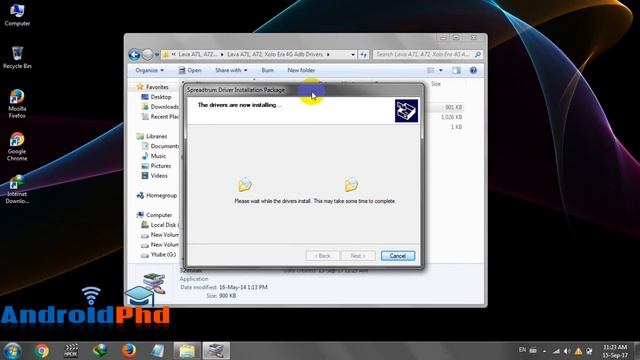Click the warning tray icon

point(578,351)
